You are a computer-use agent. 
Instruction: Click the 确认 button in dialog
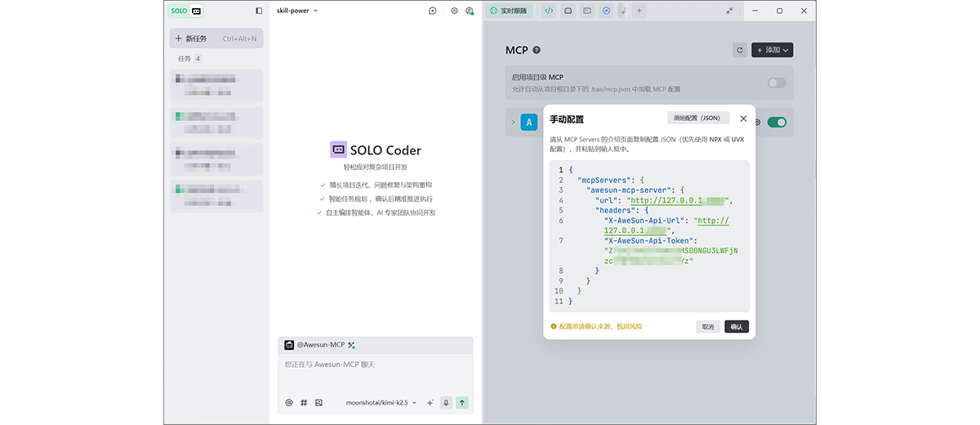point(736,326)
